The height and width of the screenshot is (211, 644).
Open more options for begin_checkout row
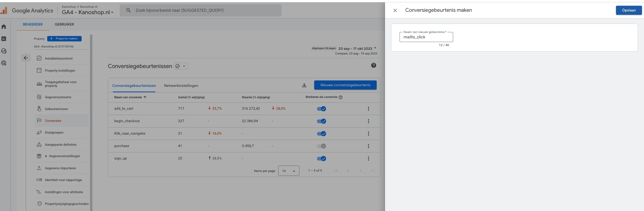pos(369,121)
